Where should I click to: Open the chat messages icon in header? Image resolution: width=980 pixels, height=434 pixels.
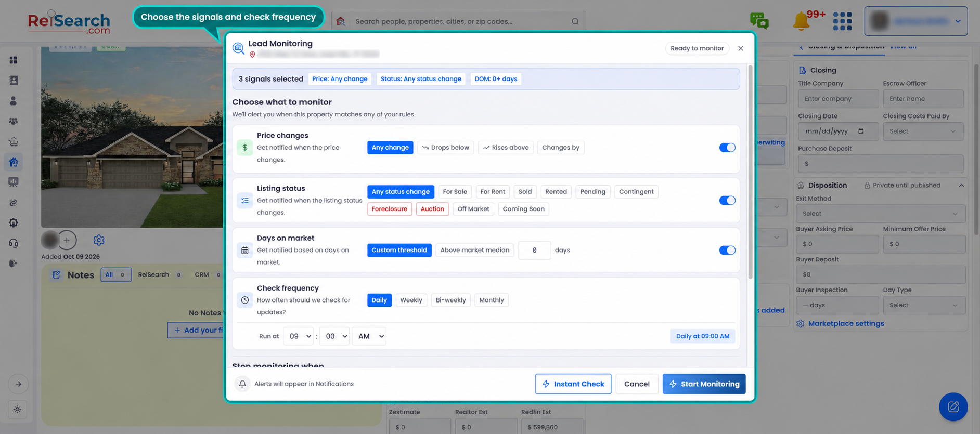(x=759, y=21)
